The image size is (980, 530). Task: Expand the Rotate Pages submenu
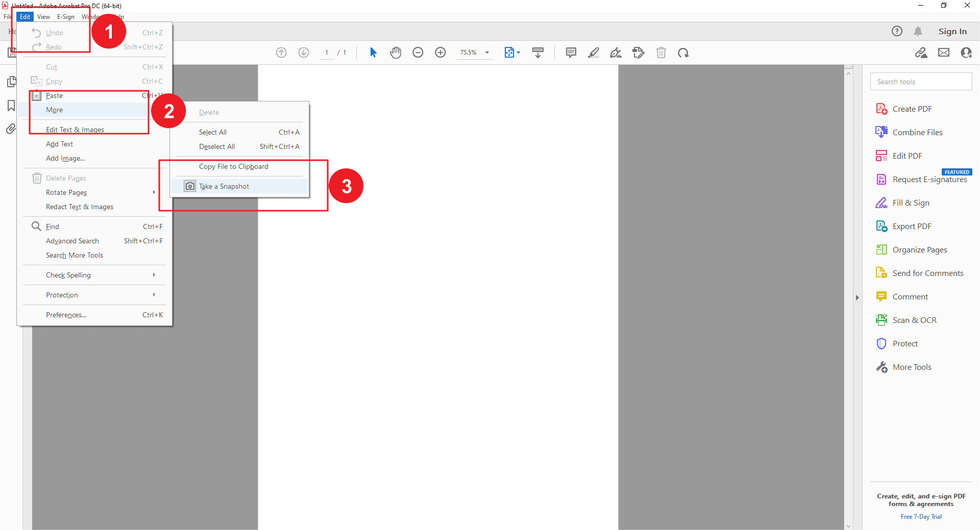[153, 192]
